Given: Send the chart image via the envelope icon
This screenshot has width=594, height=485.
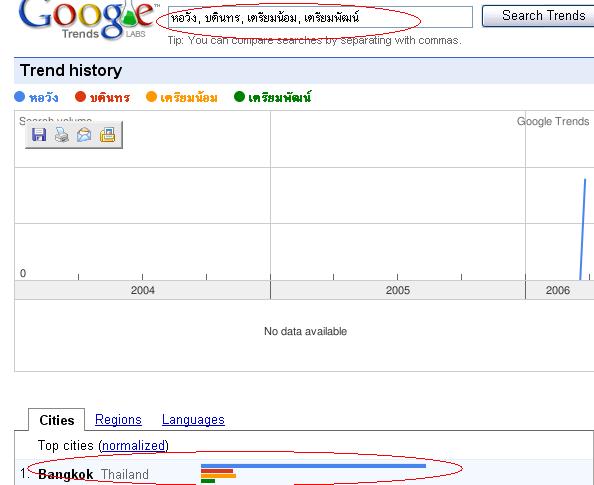Looking at the screenshot, I should point(84,135).
